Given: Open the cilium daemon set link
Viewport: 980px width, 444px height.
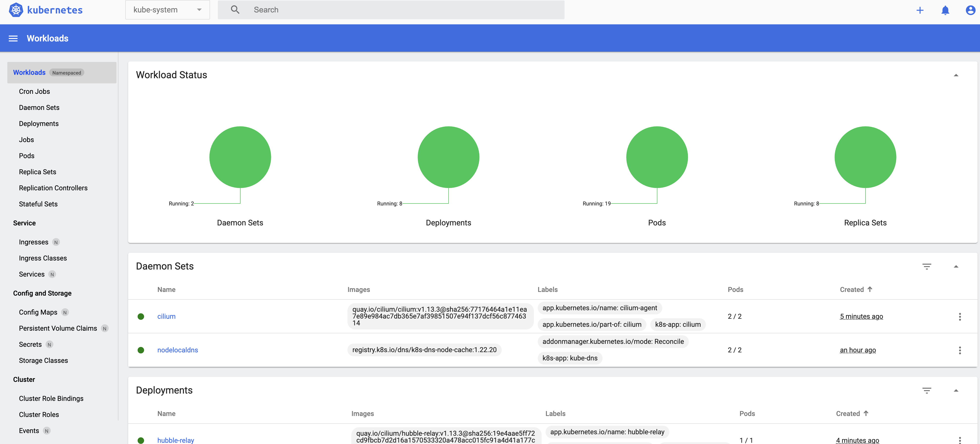Looking at the screenshot, I should tap(166, 317).
